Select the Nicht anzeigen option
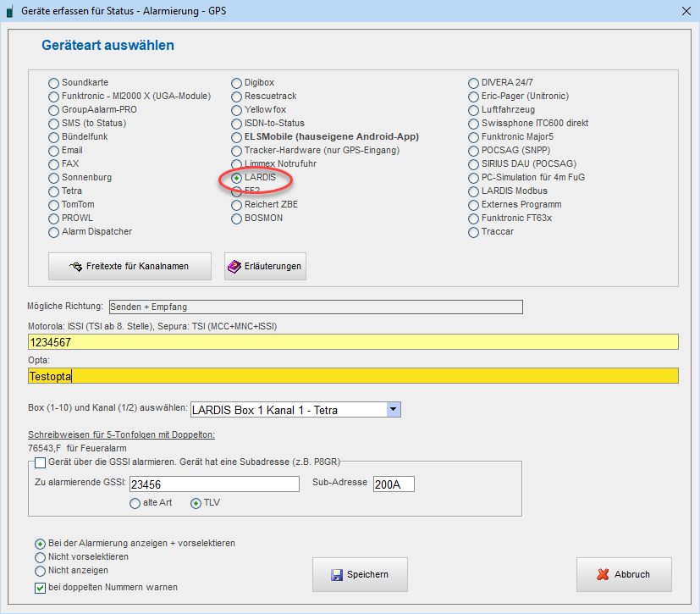This screenshot has width=700, height=614. click(x=41, y=571)
